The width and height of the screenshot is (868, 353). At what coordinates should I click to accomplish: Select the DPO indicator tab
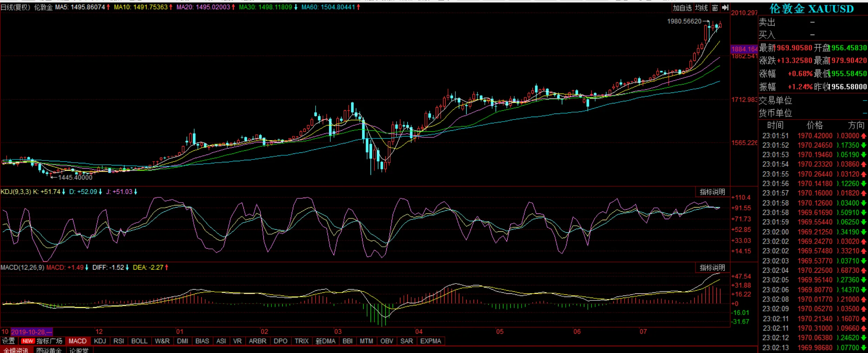coord(280,341)
